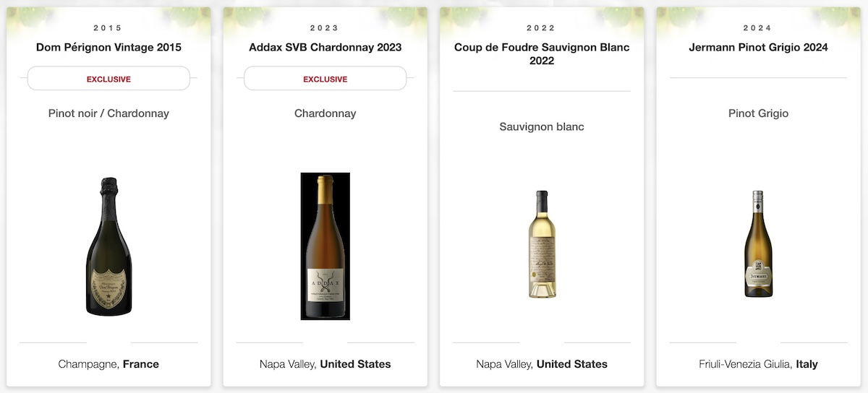Click the Coup de Foudre bottle image

pyautogui.click(x=542, y=245)
